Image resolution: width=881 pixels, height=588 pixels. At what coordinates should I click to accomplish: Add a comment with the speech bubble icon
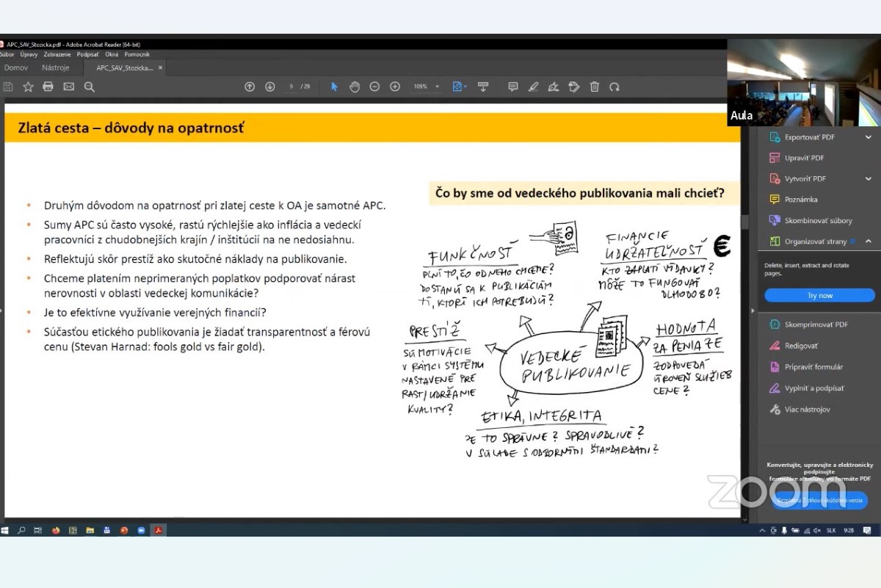513,87
